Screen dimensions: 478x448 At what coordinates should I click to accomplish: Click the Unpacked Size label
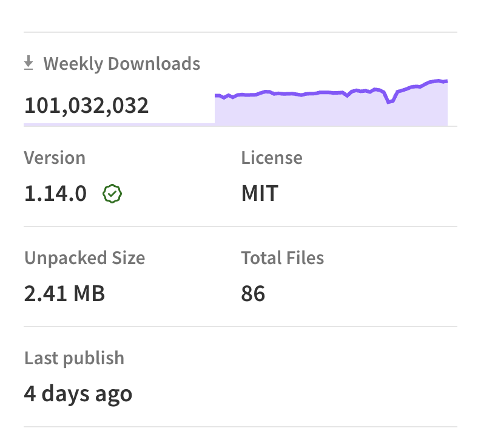coord(84,258)
